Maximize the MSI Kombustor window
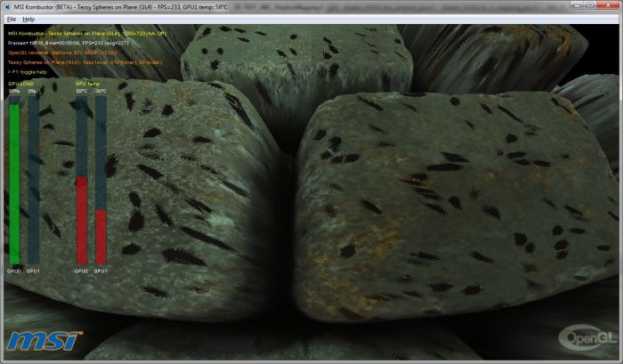The height and width of the screenshot is (364, 623). pos(590,5)
